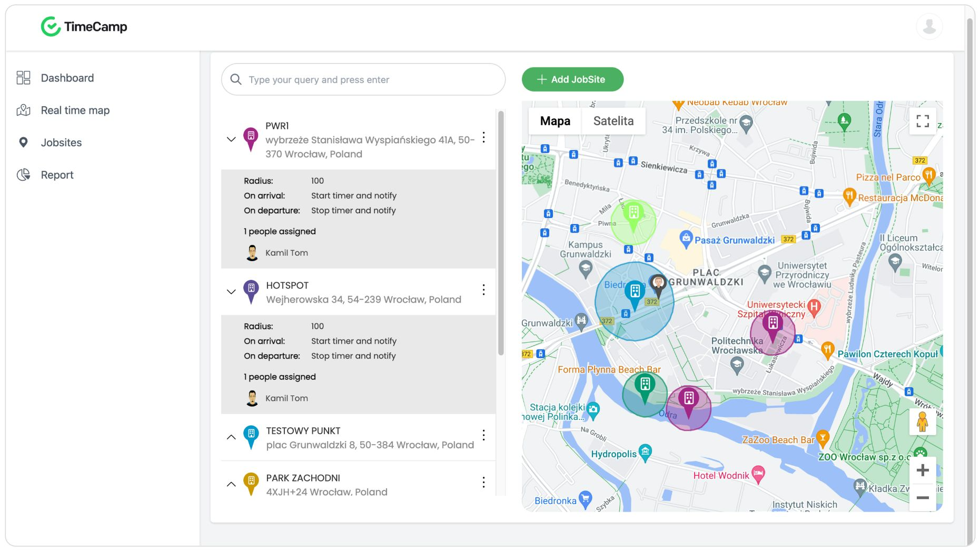
Task: Open the user profile avatar
Action: (929, 26)
